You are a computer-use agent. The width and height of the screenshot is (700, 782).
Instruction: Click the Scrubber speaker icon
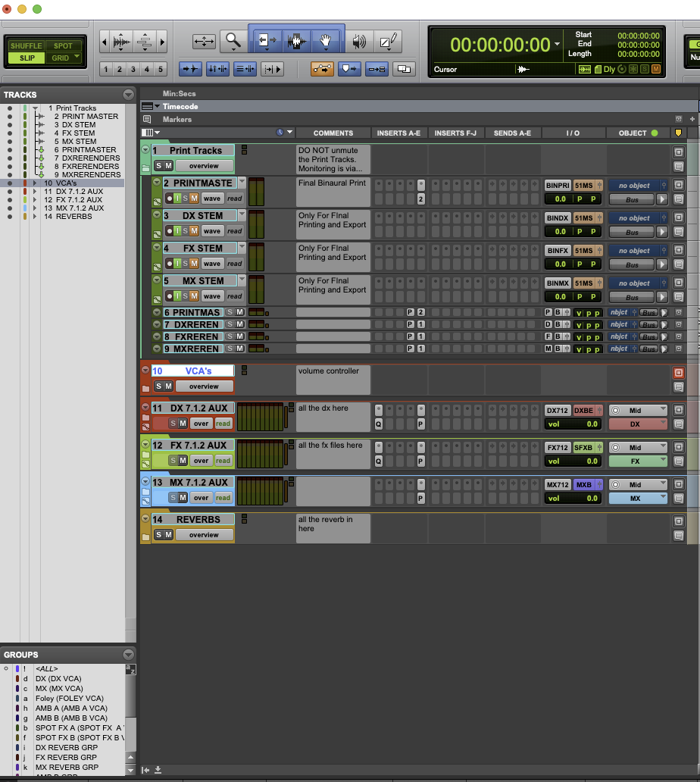[359, 41]
